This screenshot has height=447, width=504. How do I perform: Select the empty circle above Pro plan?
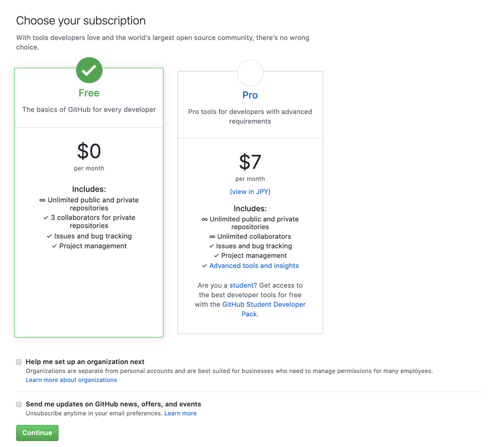coord(250,73)
